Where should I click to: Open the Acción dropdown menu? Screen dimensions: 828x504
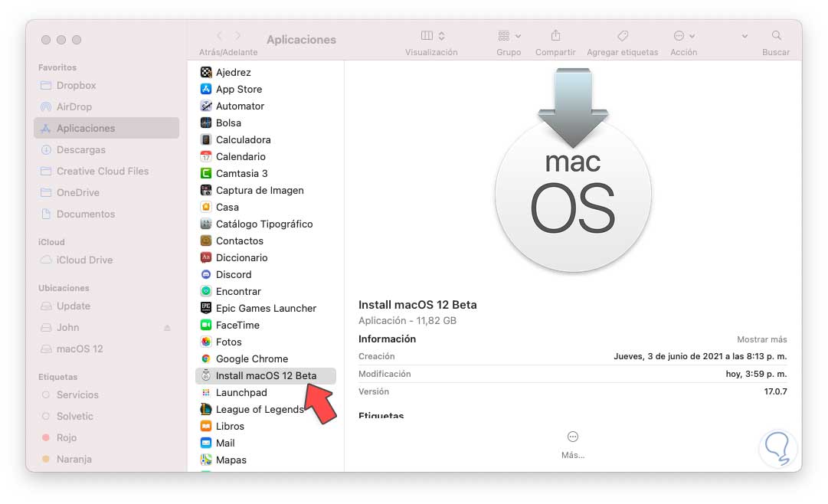(x=684, y=35)
